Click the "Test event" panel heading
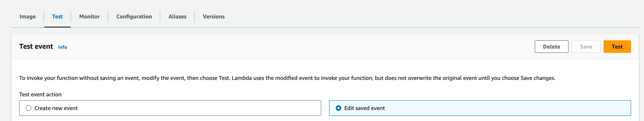644x121 pixels. click(36, 47)
